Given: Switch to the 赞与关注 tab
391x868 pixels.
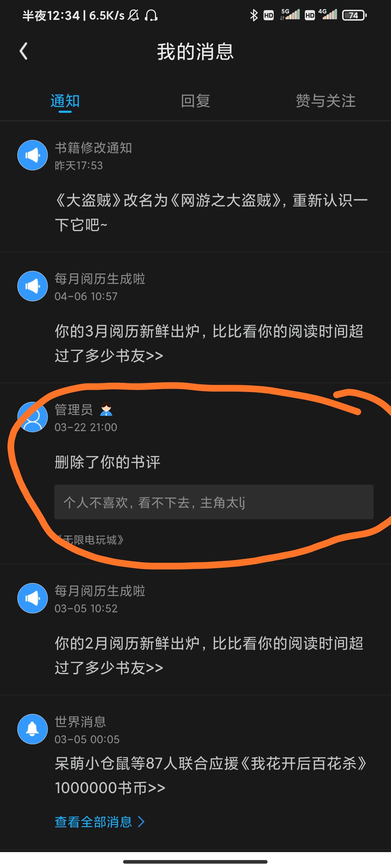Looking at the screenshot, I should 325,101.
